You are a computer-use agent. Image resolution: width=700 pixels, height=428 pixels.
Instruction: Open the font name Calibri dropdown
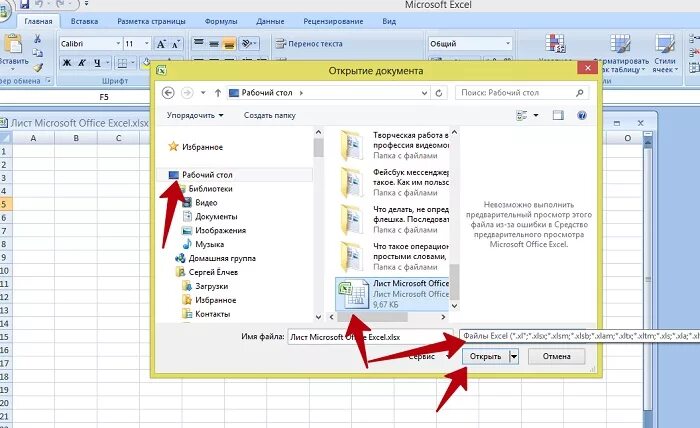[118, 43]
